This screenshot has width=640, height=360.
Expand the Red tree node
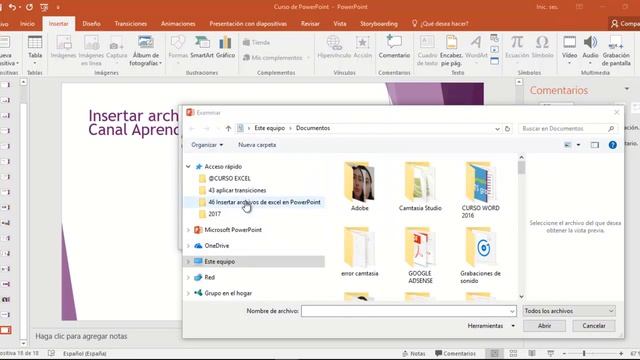click(188, 278)
